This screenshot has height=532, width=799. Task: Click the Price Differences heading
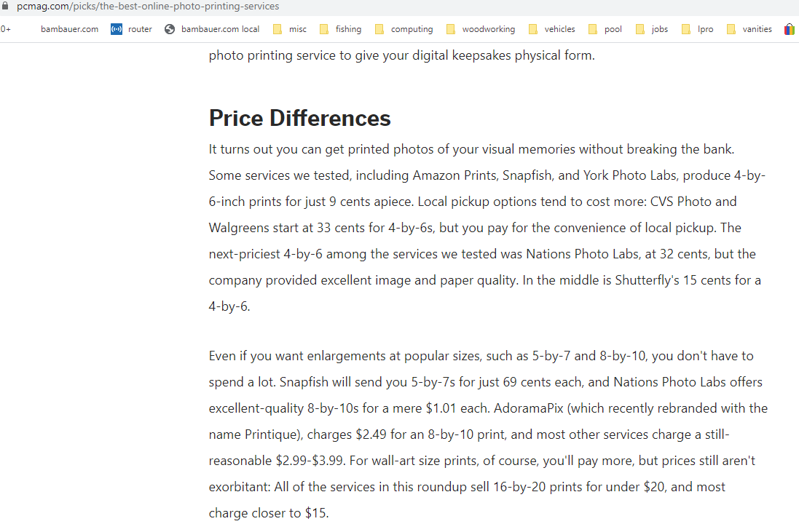[x=300, y=118]
